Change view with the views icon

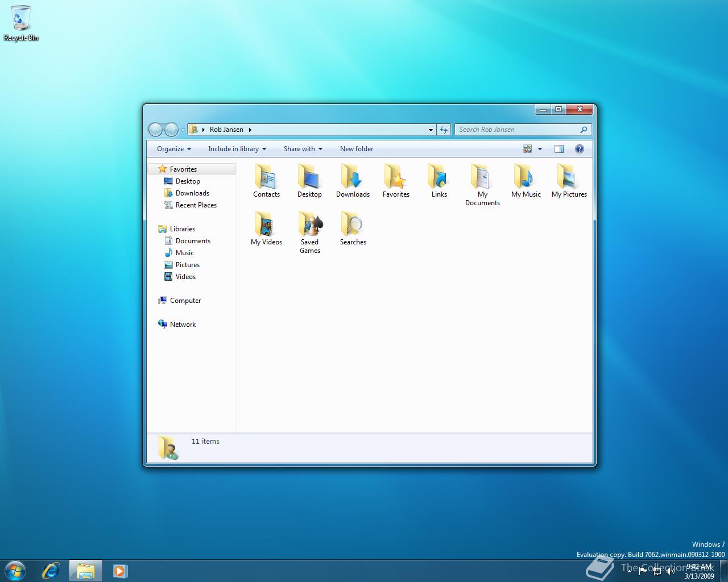point(528,149)
